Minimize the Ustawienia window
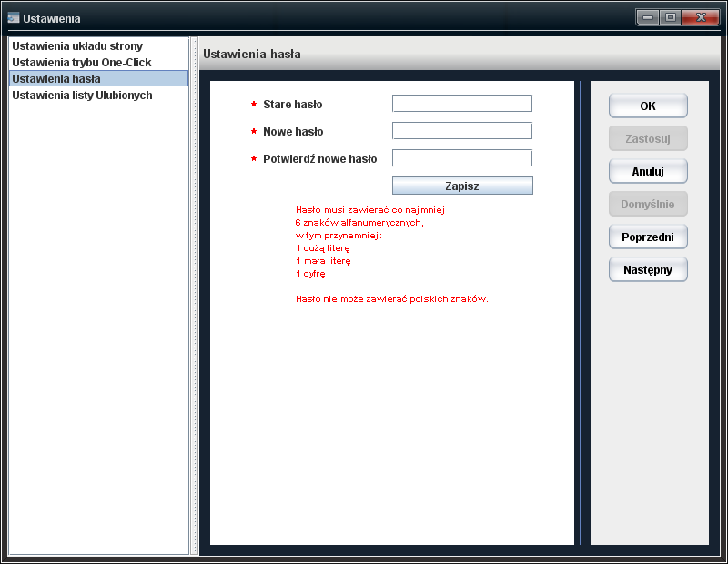Image resolution: width=728 pixels, height=564 pixels. (648, 17)
